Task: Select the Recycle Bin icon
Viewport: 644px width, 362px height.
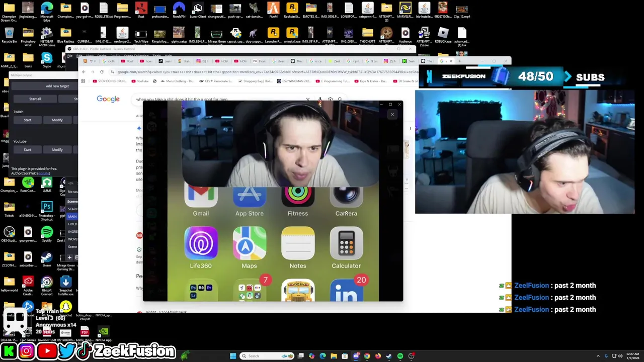Action: click(x=9, y=35)
